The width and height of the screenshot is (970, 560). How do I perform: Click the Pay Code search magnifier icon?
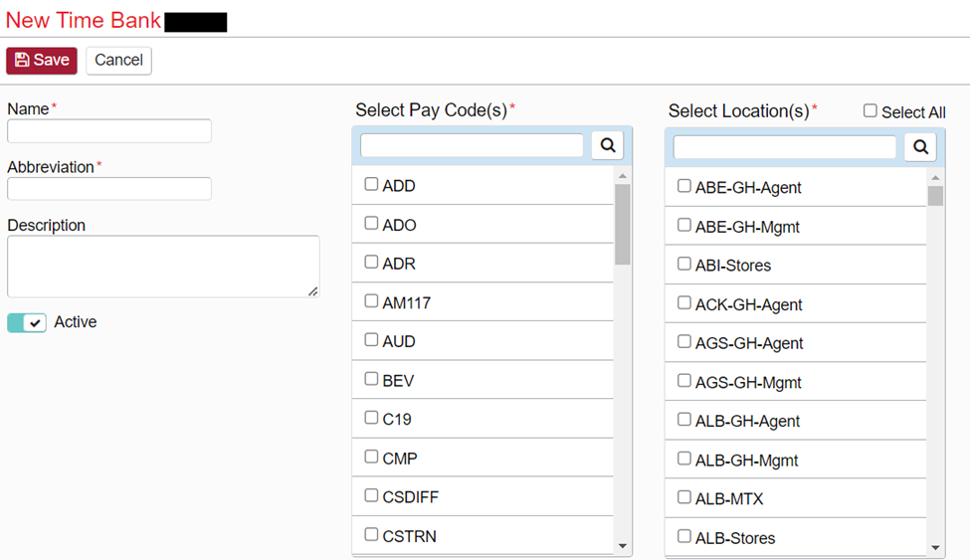tap(607, 145)
